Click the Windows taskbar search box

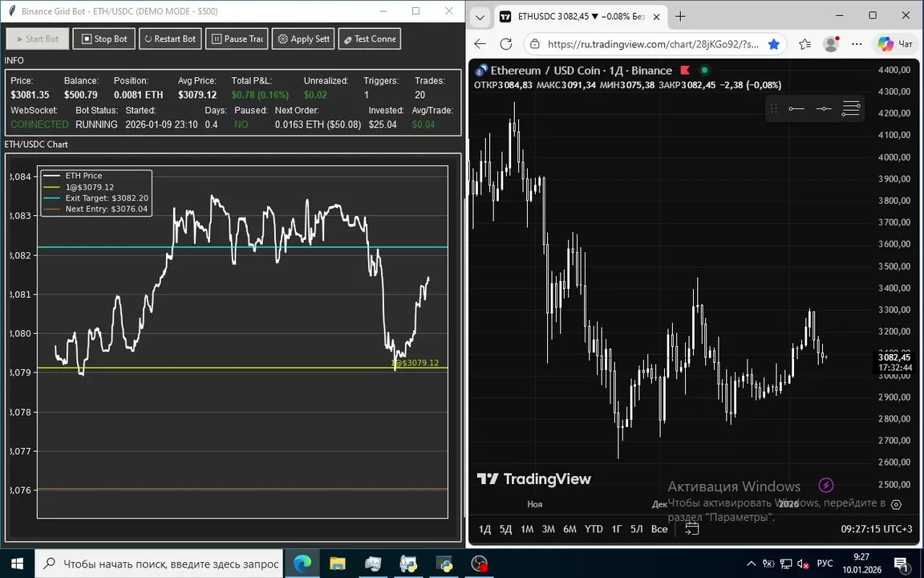(159, 564)
